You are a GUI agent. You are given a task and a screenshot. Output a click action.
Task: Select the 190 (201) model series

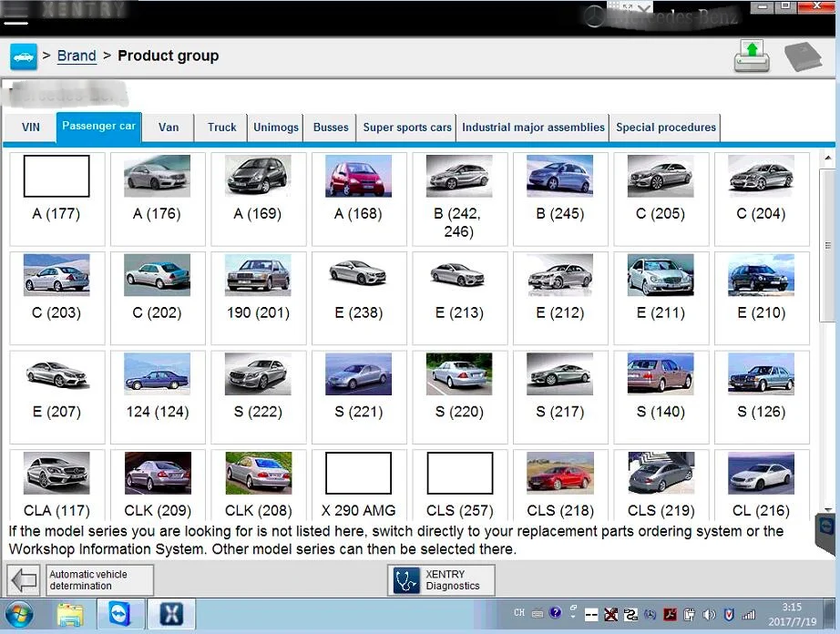(x=258, y=298)
